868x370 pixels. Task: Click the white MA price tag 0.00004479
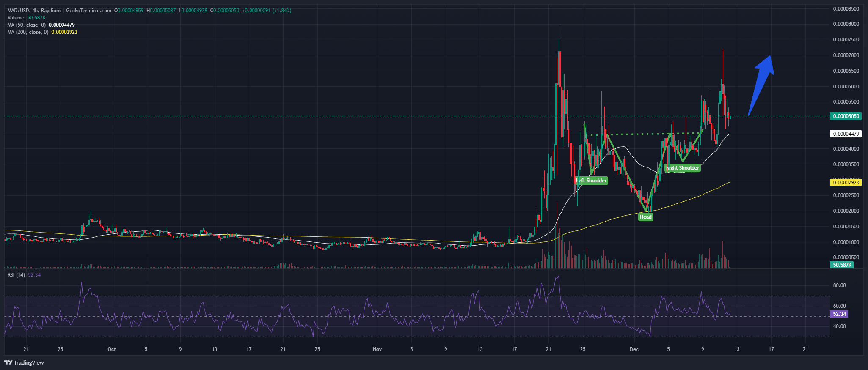(x=846, y=134)
